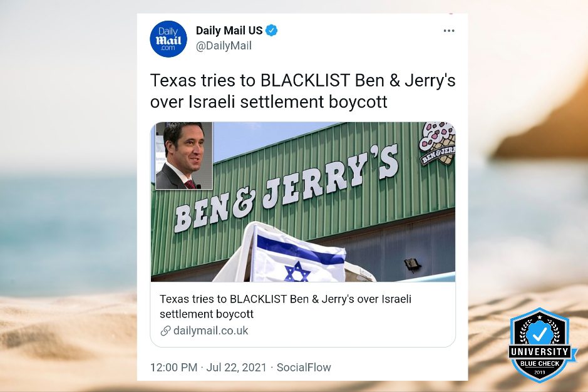
Task: Click the chain link icon beside dailymail.co.uk
Action: 165,331
